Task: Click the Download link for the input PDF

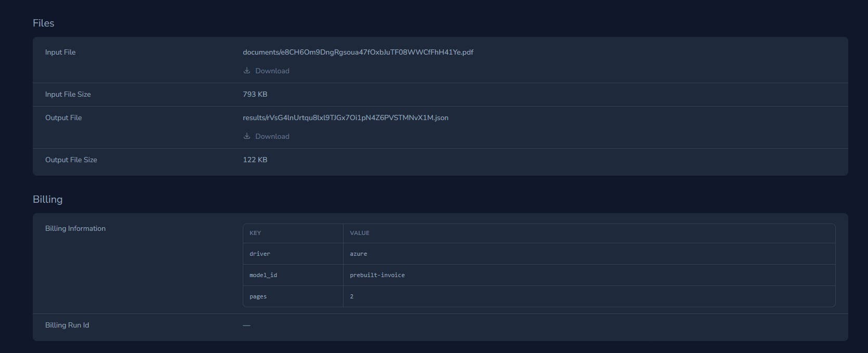Action: 272,71
